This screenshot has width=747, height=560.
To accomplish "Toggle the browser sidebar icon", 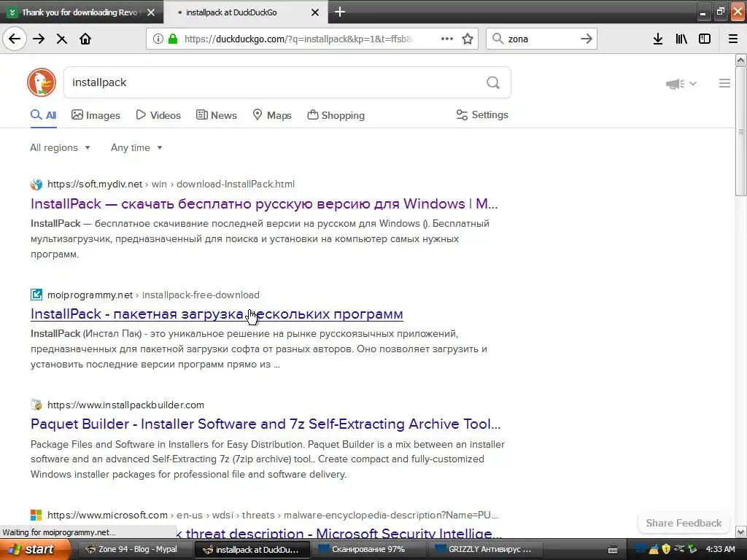I will coord(705,39).
